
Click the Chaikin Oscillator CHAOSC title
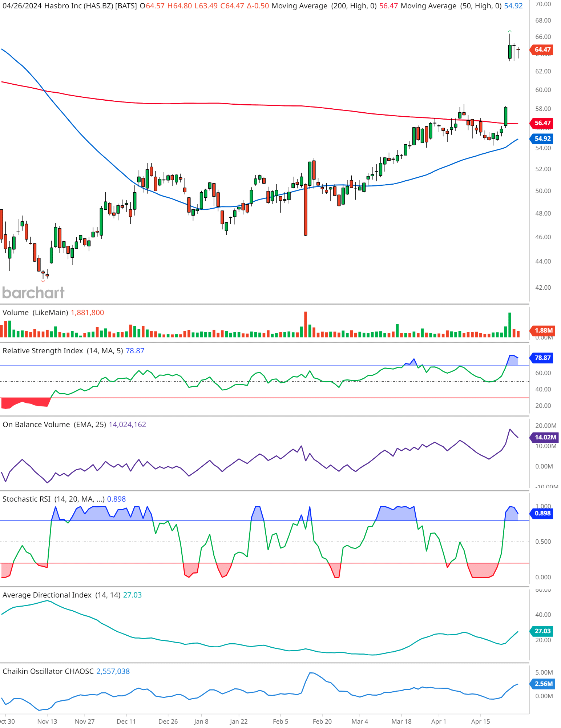point(48,671)
